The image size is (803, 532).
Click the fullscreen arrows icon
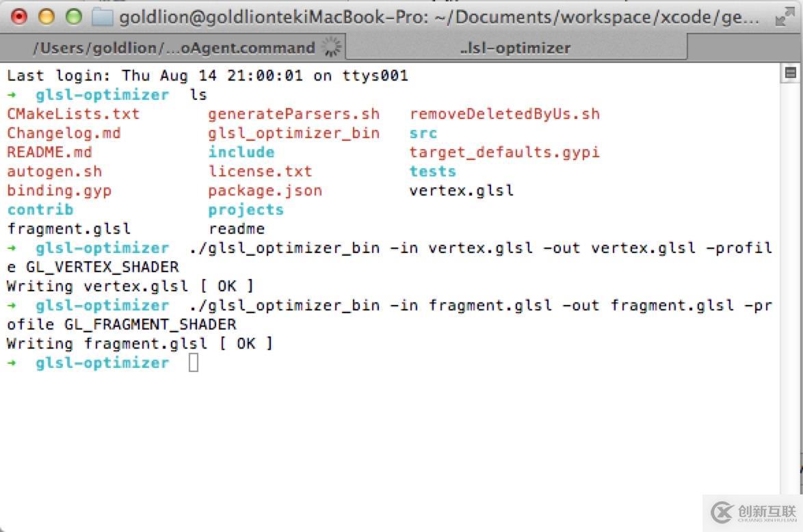pyautogui.click(x=784, y=18)
